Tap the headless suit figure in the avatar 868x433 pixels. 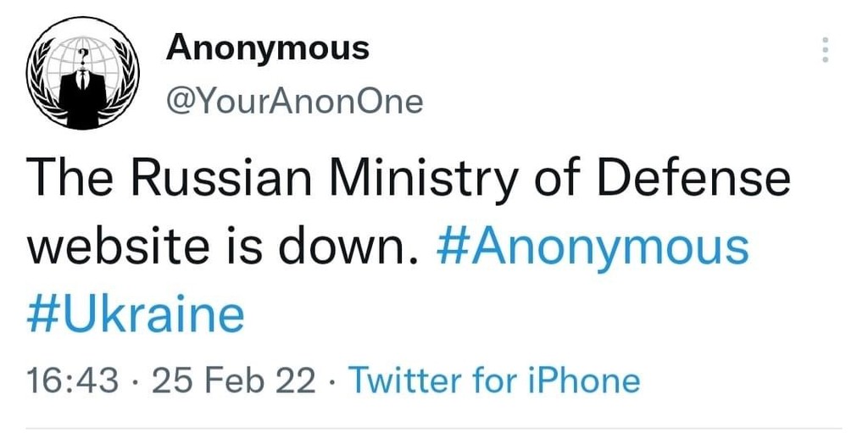tap(83, 94)
